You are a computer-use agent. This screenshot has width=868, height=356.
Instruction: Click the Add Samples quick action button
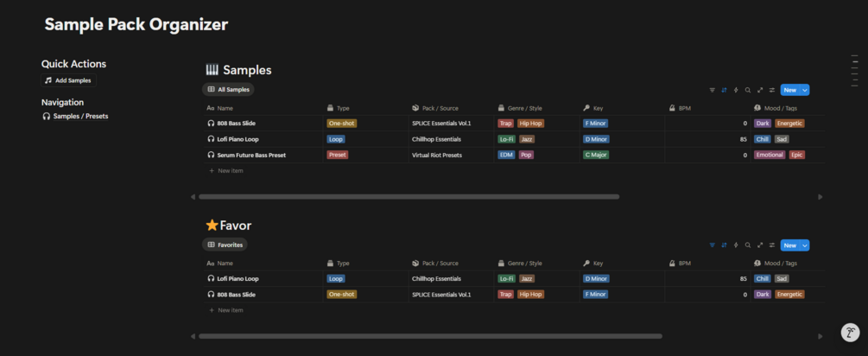pyautogui.click(x=68, y=80)
